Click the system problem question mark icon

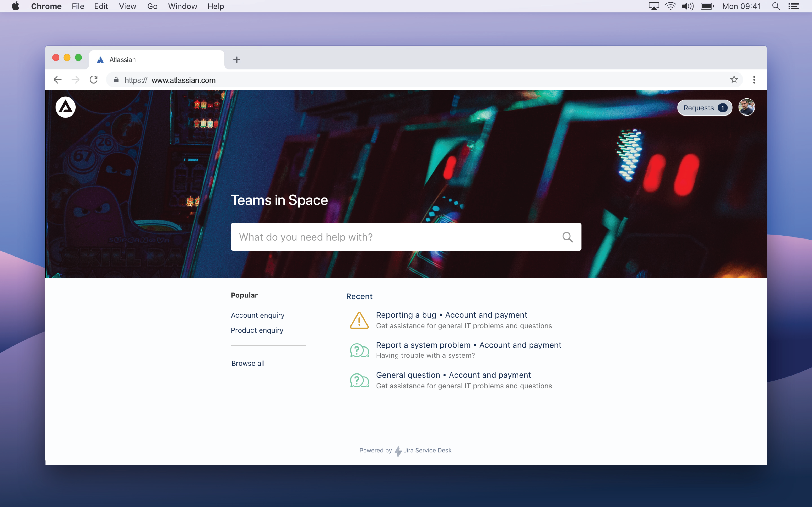[358, 350]
